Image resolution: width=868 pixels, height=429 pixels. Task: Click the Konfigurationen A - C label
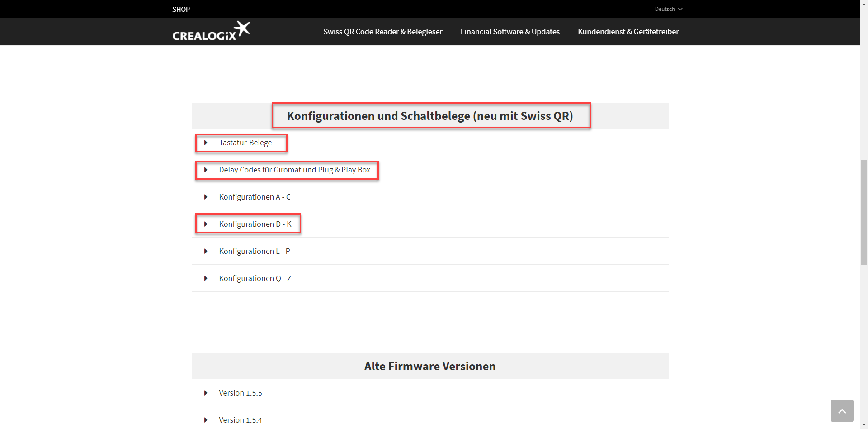[x=255, y=197]
